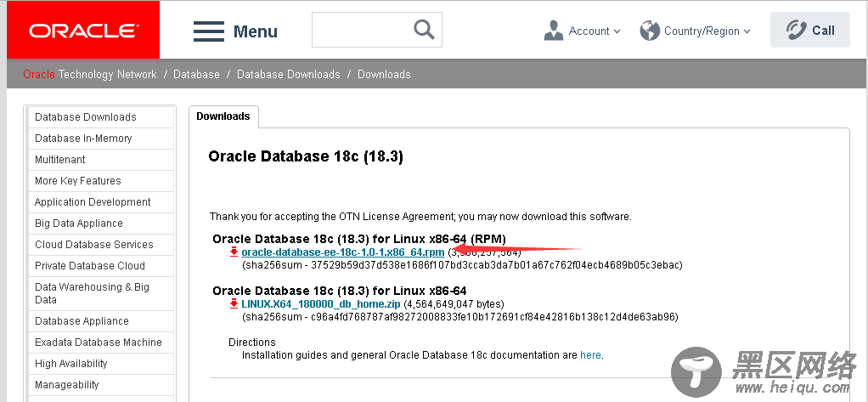Image resolution: width=868 pixels, height=402 pixels.
Task: Click download arrow icon beside the zip file
Action: pos(234,304)
